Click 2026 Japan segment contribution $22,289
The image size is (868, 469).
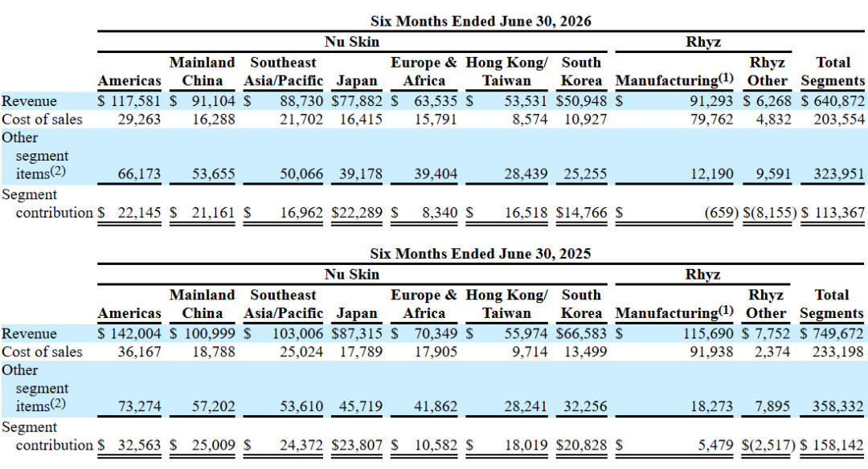click(x=357, y=212)
